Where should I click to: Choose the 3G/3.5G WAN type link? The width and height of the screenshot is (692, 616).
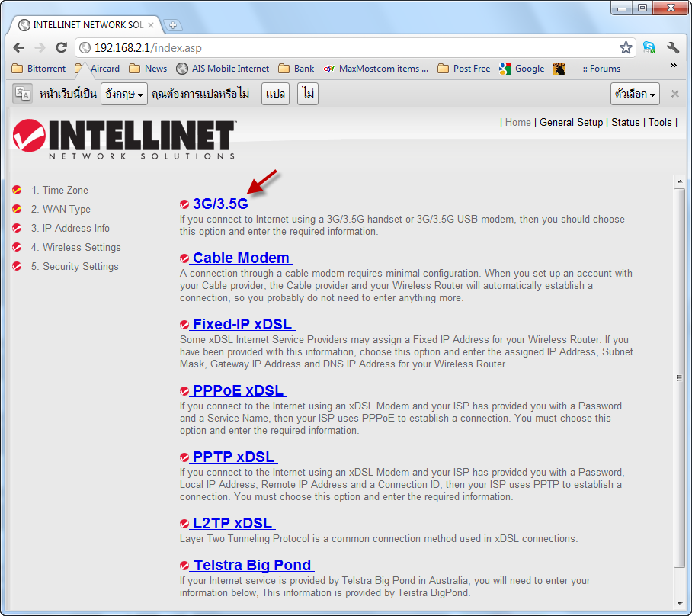pos(221,204)
